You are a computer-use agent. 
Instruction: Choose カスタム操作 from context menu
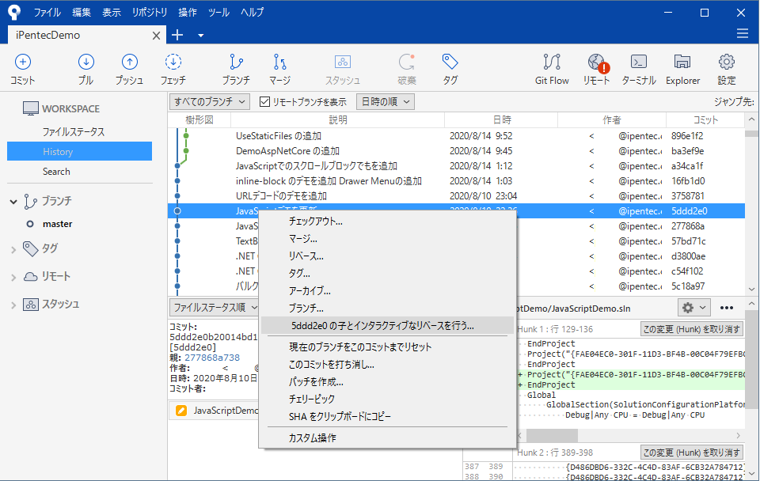pos(388,438)
